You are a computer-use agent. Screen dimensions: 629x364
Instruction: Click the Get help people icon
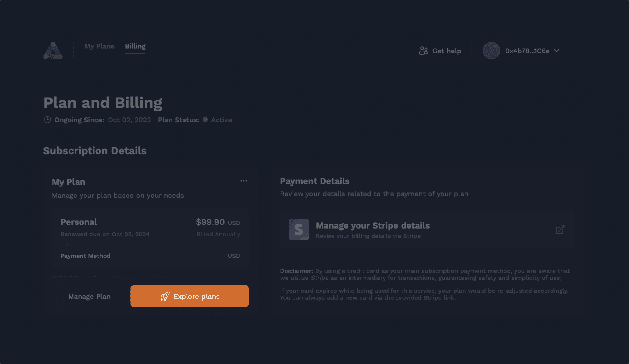tap(423, 51)
